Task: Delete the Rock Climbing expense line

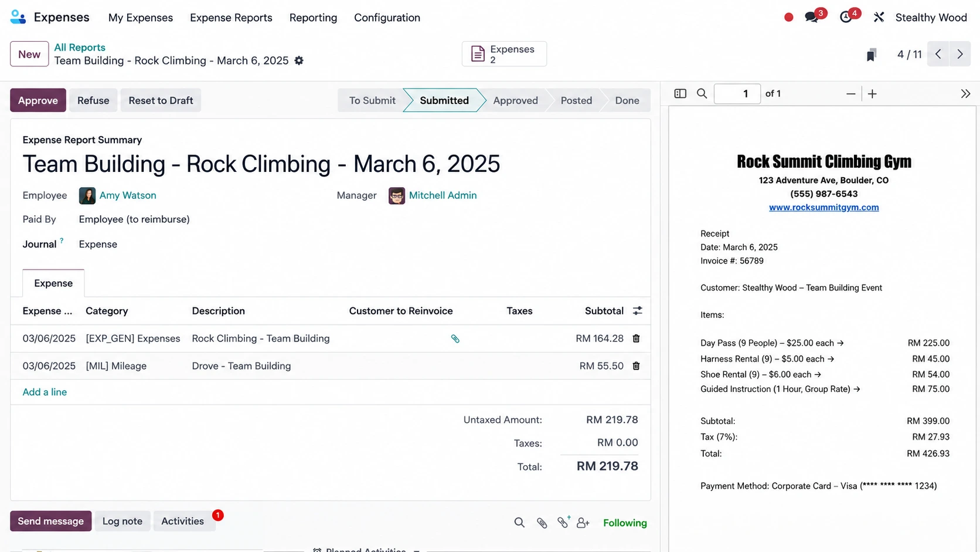Action: pyautogui.click(x=636, y=338)
